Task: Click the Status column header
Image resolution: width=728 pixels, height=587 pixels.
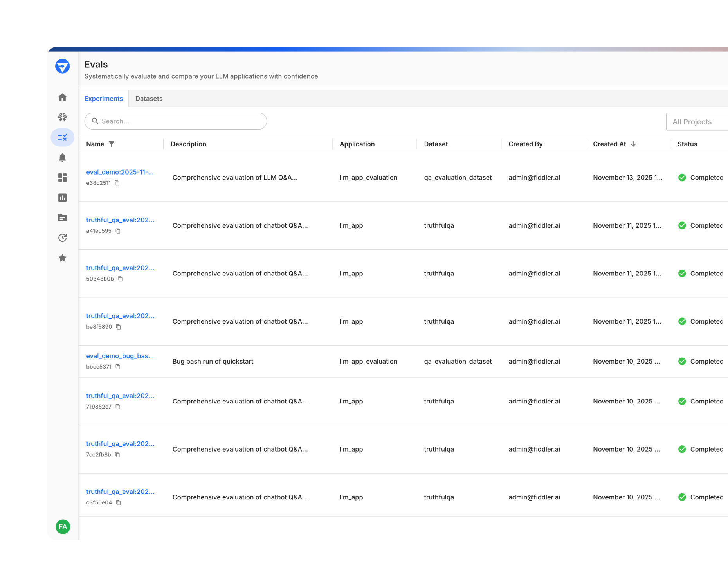Action: (687, 144)
